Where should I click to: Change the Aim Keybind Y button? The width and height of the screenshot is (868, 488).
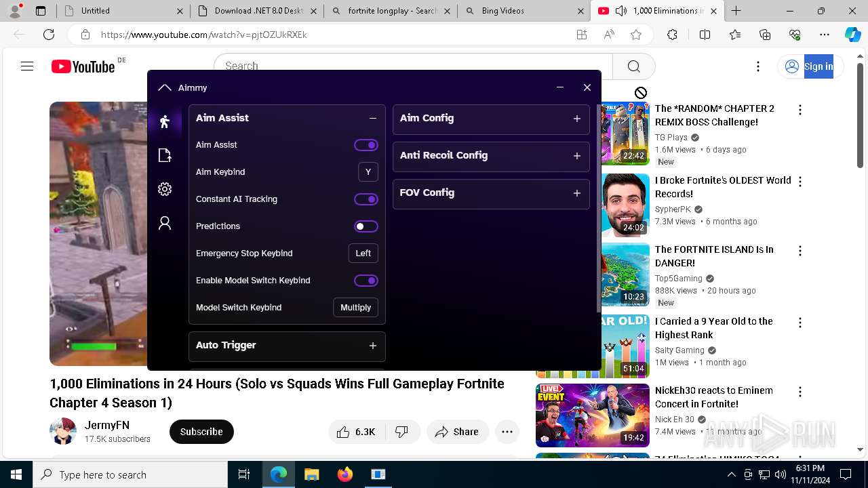pyautogui.click(x=368, y=172)
